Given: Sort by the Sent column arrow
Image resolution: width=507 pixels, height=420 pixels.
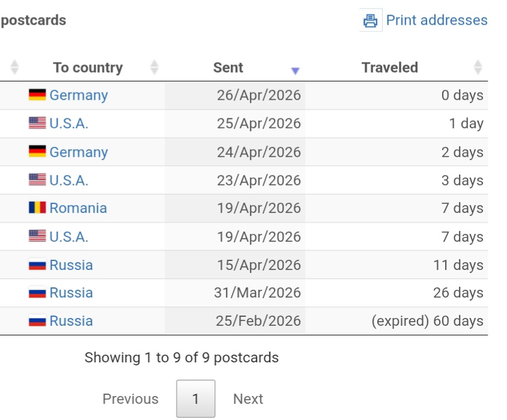Looking at the screenshot, I should pos(295,71).
